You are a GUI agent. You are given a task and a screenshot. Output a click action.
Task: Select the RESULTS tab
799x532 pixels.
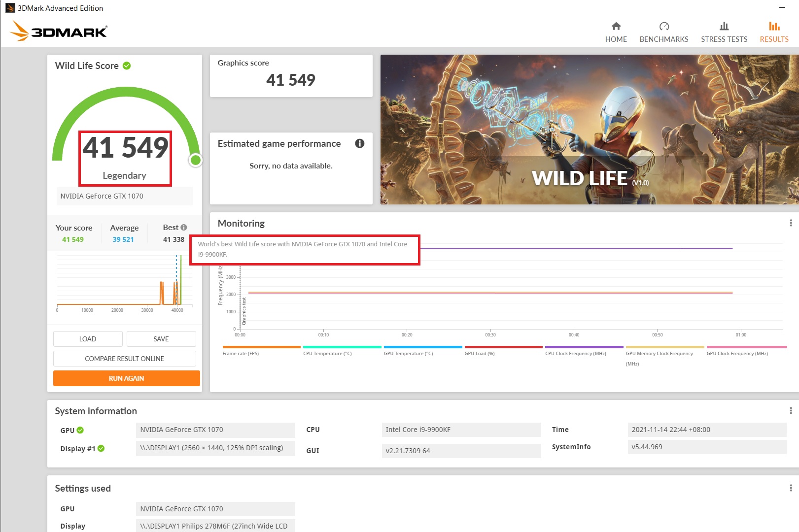click(x=774, y=32)
